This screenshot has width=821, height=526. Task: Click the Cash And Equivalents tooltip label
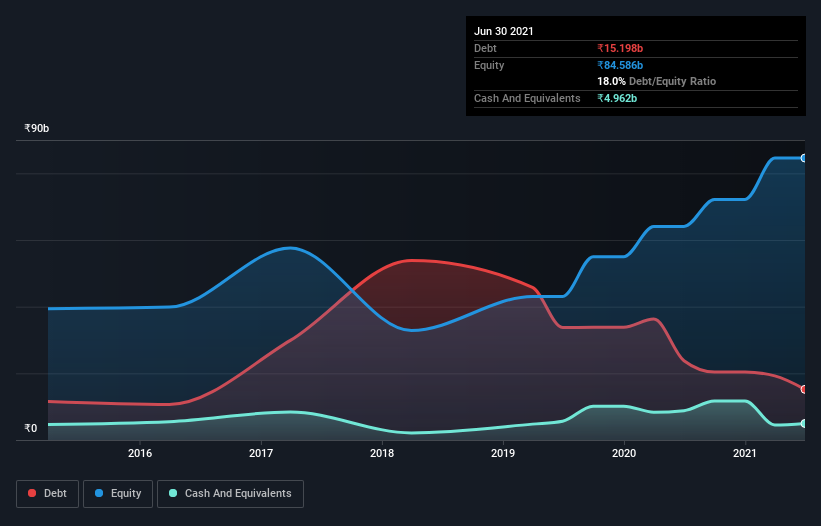coord(527,98)
